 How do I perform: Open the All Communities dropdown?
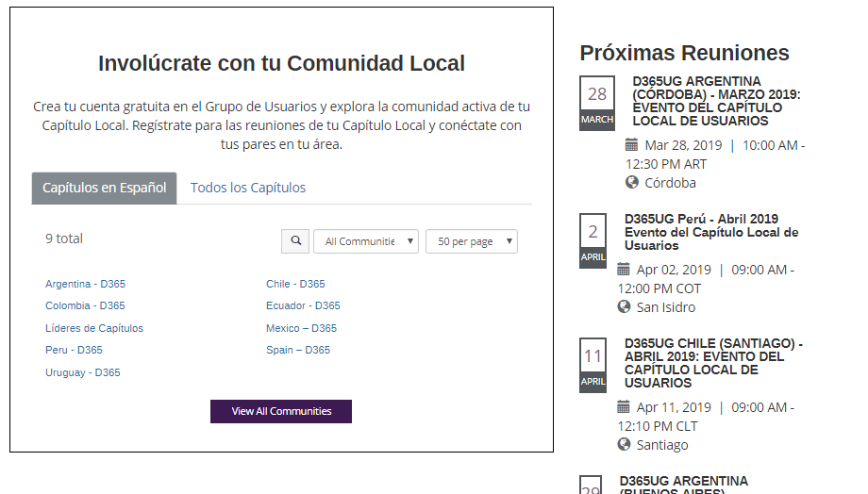pos(366,241)
